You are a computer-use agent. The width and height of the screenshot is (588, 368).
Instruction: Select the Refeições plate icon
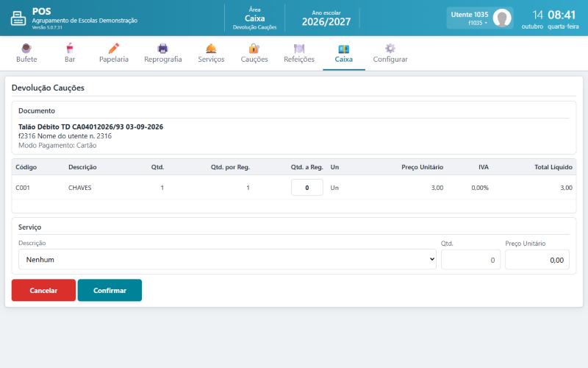point(299,48)
